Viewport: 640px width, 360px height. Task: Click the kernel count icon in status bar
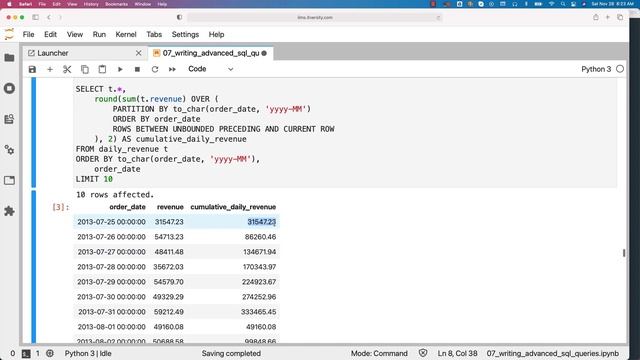pos(50,353)
